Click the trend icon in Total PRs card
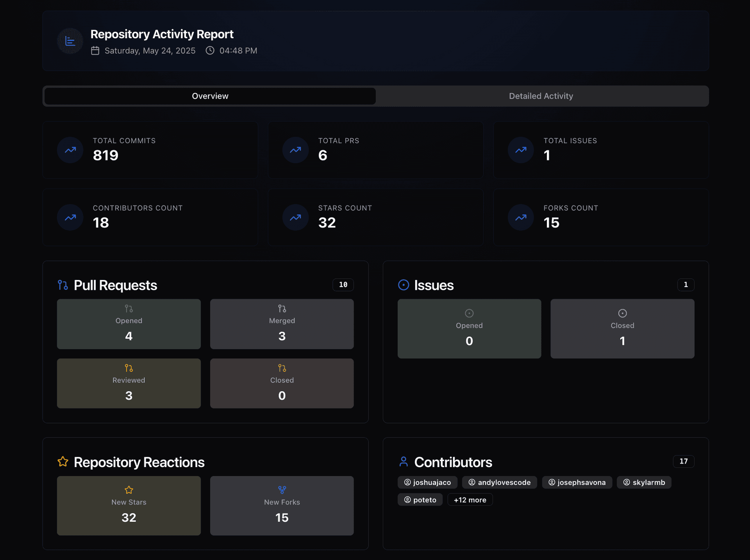 [x=296, y=150]
